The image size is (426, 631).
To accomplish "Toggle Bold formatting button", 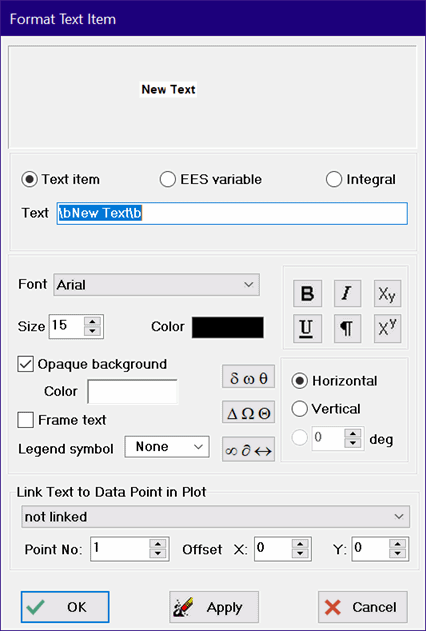I will (307, 294).
